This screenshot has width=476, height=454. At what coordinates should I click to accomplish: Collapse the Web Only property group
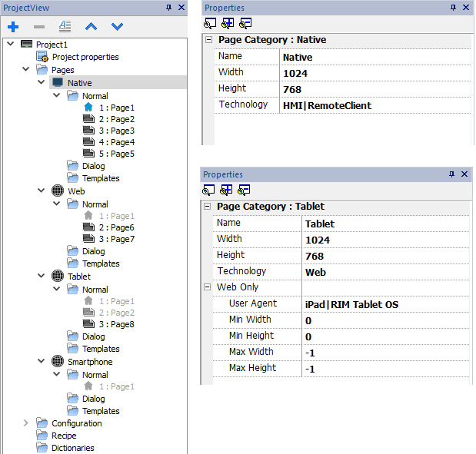tap(208, 287)
